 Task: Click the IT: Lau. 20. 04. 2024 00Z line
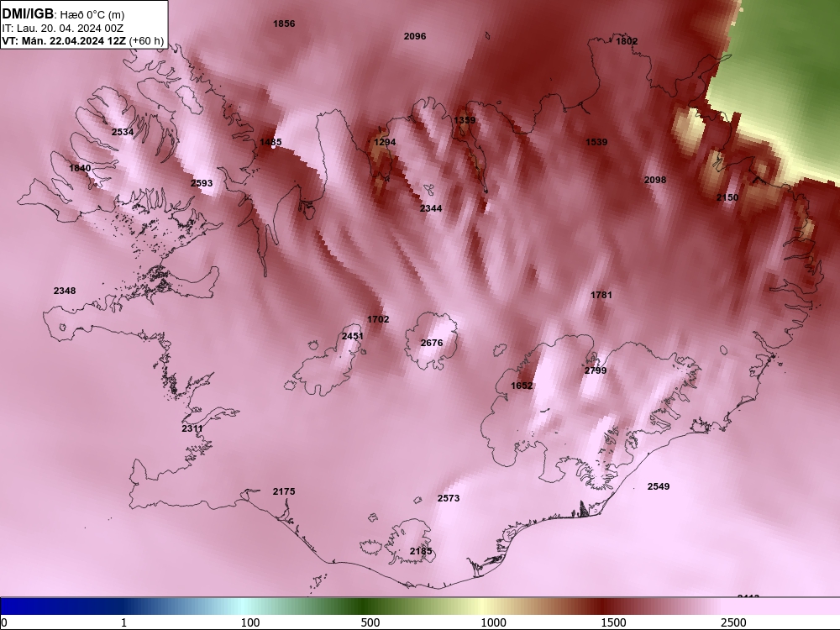pos(63,29)
